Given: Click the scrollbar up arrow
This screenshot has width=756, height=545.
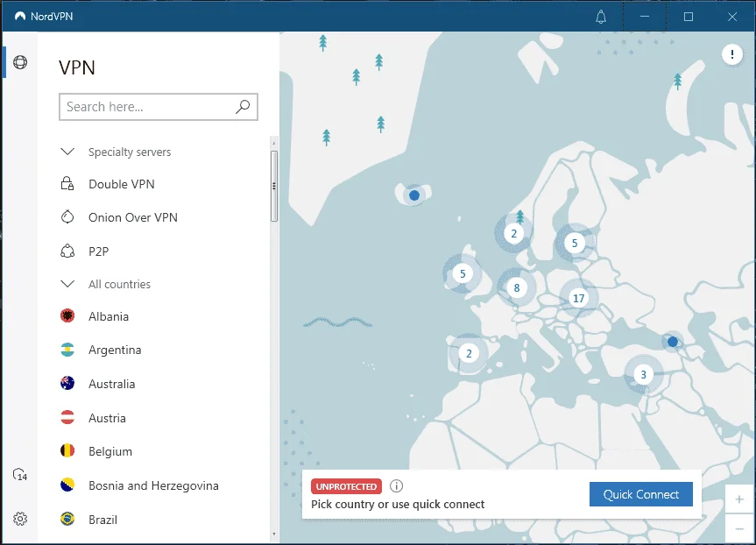Looking at the screenshot, I should [x=274, y=143].
